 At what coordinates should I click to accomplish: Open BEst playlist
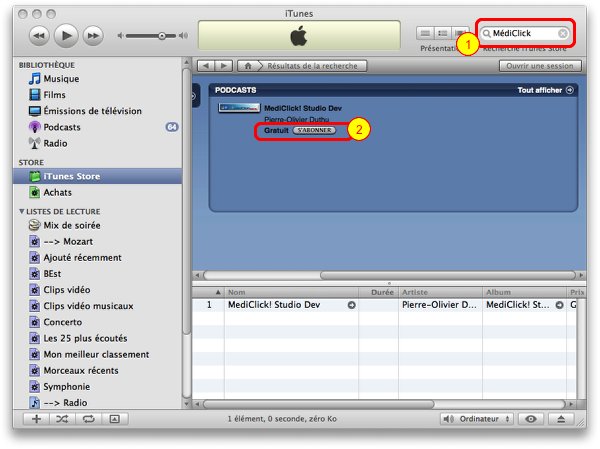(52, 274)
